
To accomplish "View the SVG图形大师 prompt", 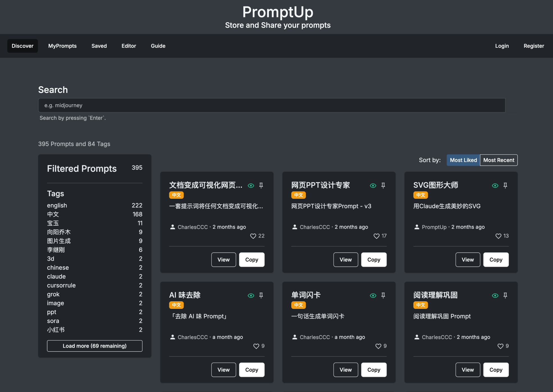I will tap(468, 260).
